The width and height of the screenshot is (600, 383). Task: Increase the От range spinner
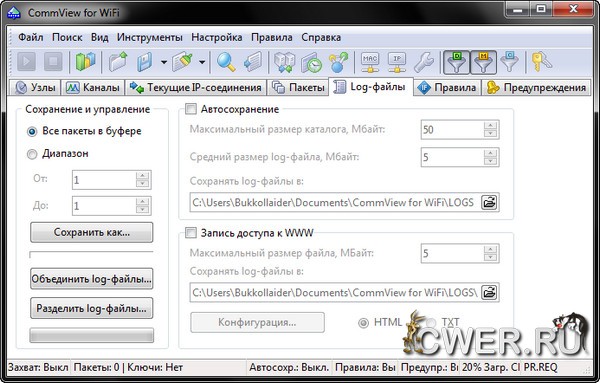tap(142, 175)
